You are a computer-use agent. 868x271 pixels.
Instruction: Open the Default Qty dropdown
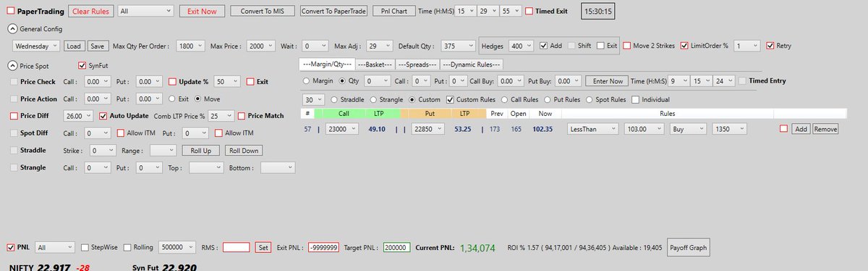pyautogui.click(x=458, y=46)
